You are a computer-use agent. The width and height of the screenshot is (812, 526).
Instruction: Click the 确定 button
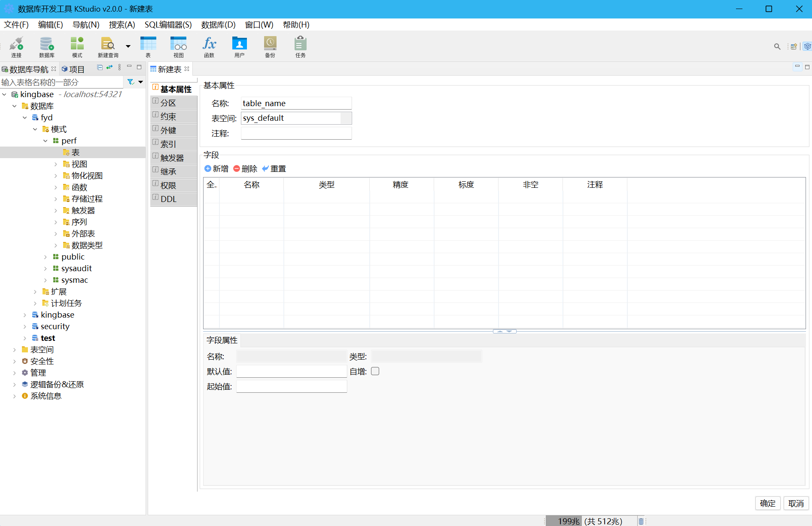pos(768,503)
